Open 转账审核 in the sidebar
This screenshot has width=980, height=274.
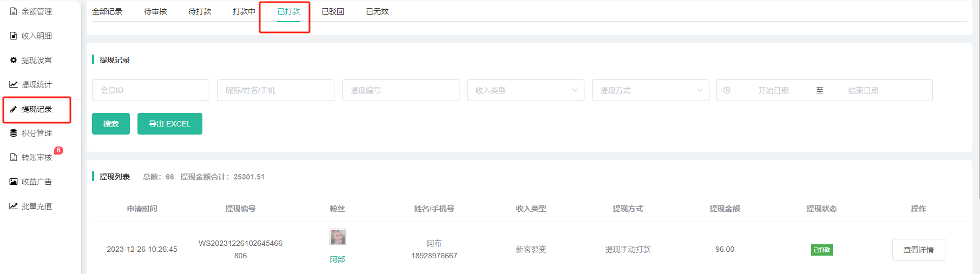pos(37,157)
